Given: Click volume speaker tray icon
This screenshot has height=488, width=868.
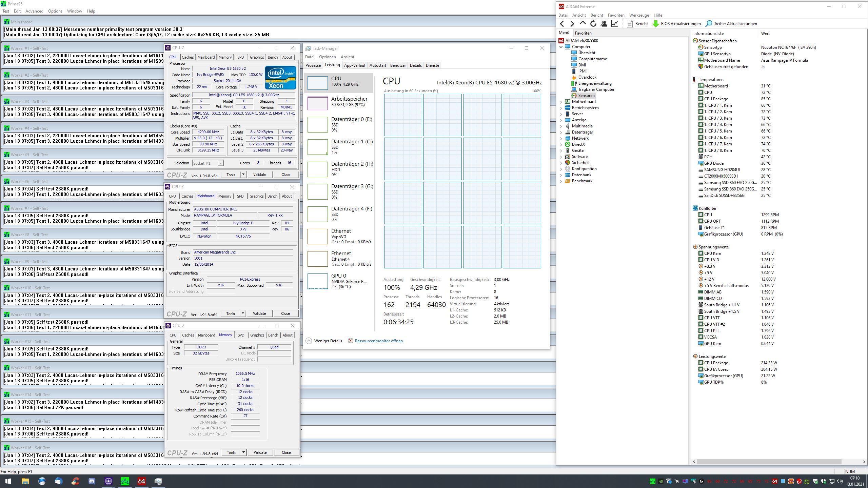Looking at the screenshot, I should [x=840, y=481].
